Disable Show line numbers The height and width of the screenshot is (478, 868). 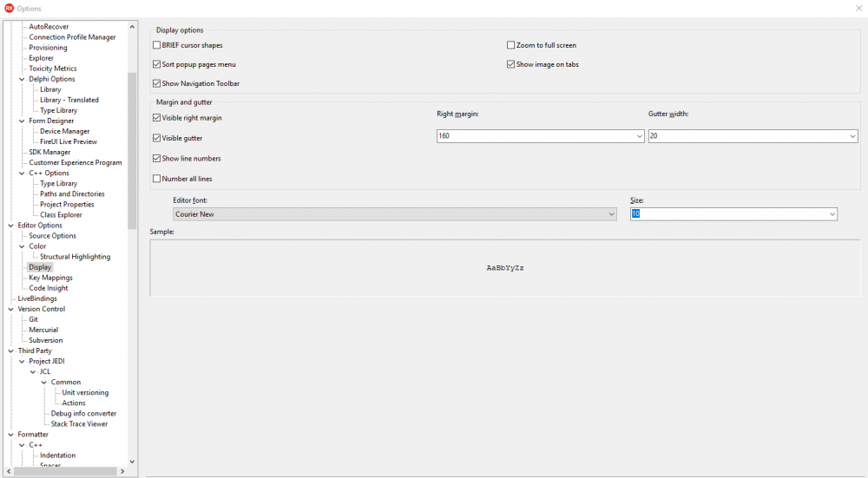pyautogui.click(x=156, y=158)
